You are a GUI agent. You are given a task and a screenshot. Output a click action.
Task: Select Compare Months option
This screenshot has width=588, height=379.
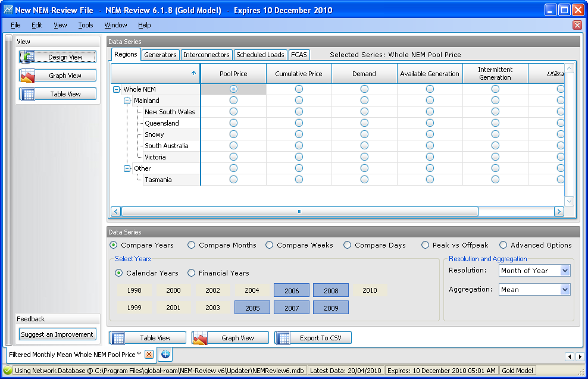[x=191, y=245]
